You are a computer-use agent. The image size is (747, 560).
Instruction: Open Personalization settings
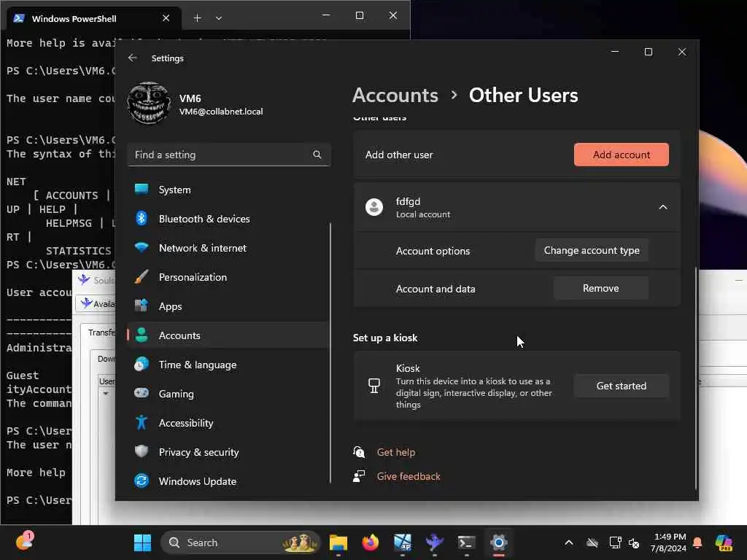pos(228,277)
